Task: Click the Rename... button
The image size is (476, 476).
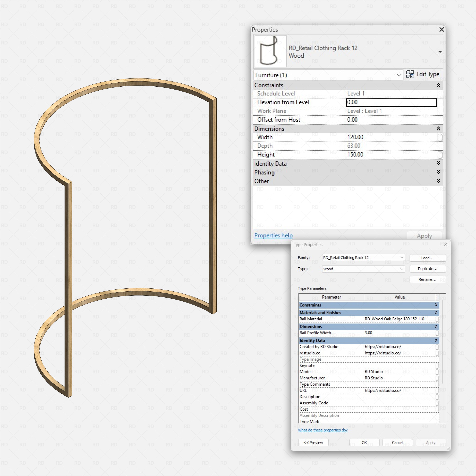Action: (x=428, y=280)
